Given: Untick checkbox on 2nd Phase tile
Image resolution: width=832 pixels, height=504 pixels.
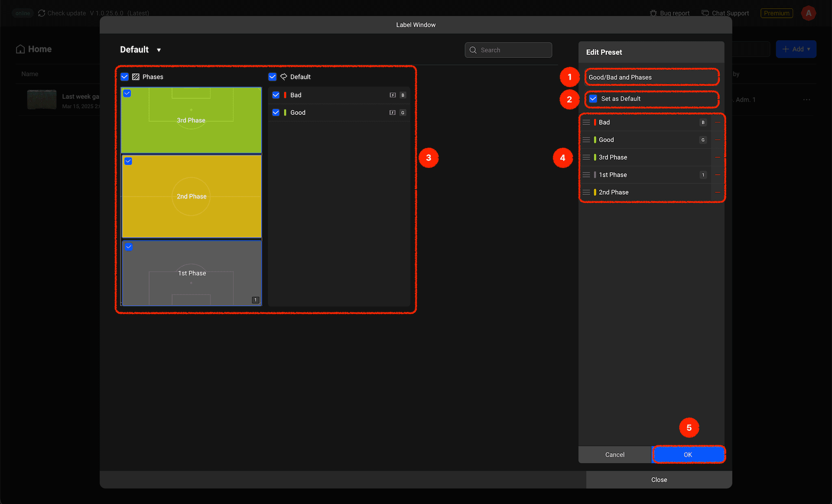Looking at the screenshot, I should tap(128, 162).
